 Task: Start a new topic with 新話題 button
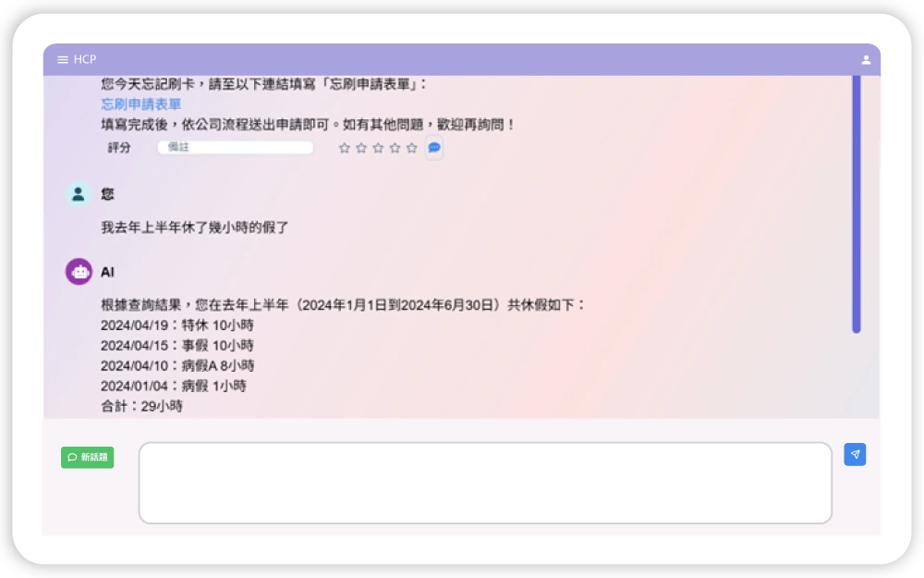pyautogui.click(x=88, y=457)
